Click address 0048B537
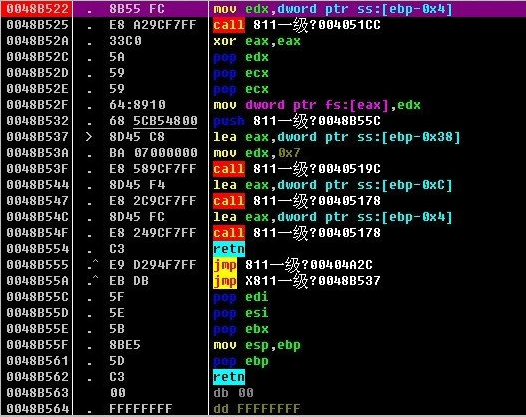Viewport: 526px width, 417px height. (x=37, y=137)
